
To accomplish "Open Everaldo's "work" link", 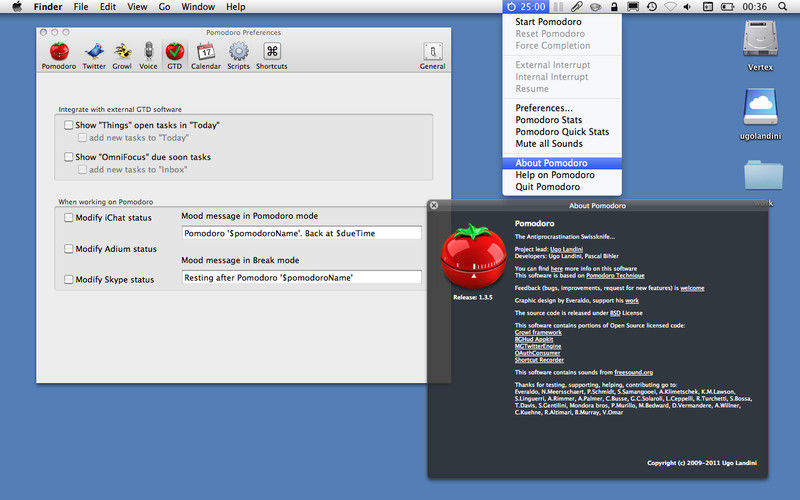I will (632, 301).
